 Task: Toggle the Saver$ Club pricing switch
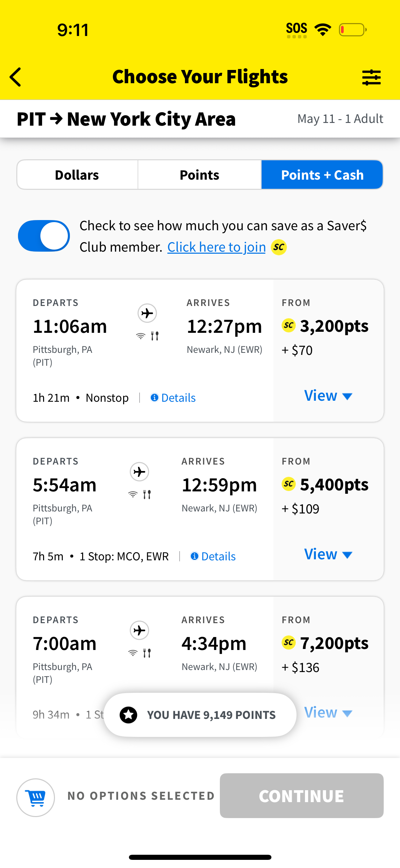tap(44, 236)
